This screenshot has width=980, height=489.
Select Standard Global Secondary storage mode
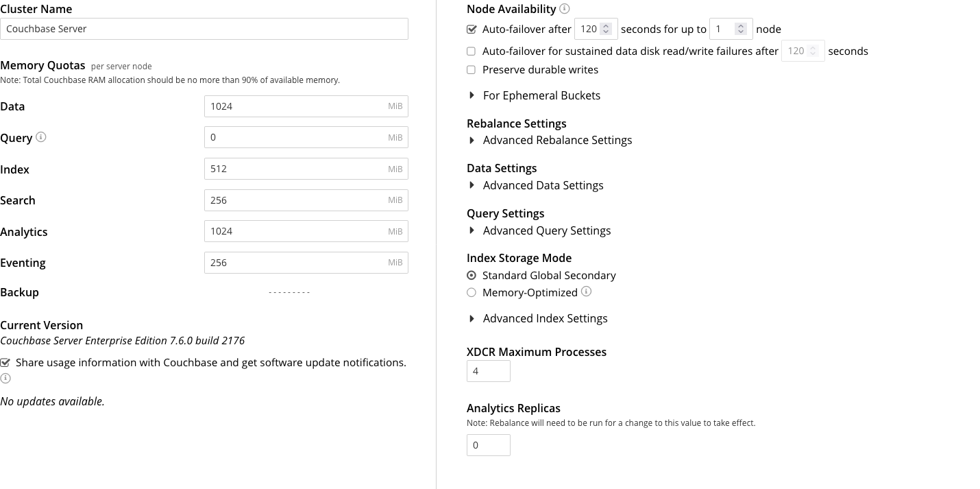(x=471, y=276)
